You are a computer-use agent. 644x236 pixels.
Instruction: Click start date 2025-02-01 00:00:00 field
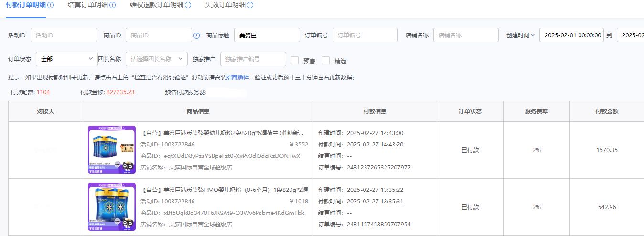tap(572, 35)
